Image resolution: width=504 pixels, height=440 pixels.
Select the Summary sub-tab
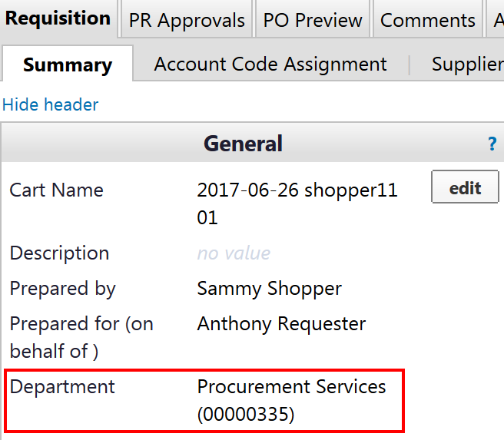pos(68,65)
